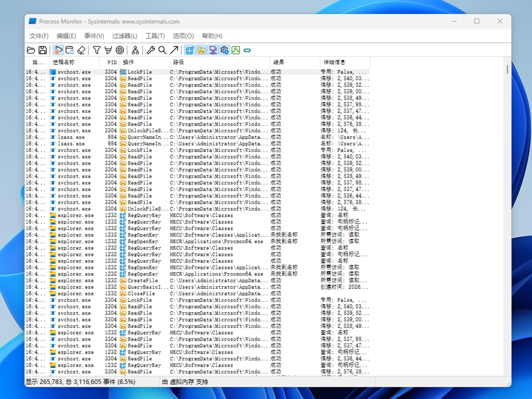Screen dimensions: 532x399
Task: Toggle Show File System Activity
Action: (x=201, y=50)
